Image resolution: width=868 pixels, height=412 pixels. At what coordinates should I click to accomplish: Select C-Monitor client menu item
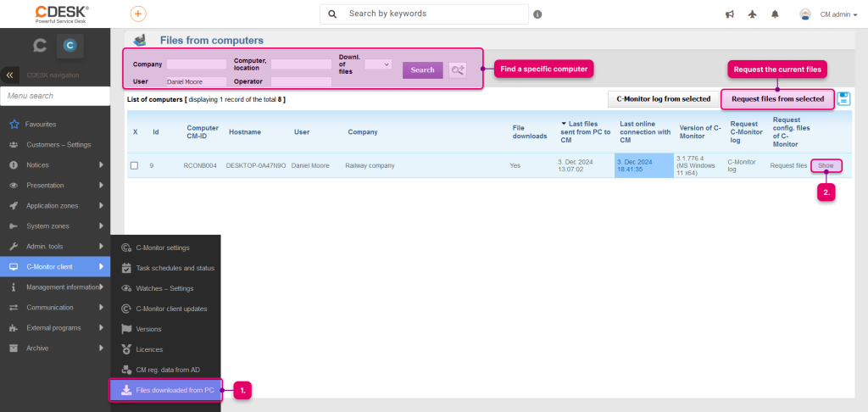pos(55,267)
